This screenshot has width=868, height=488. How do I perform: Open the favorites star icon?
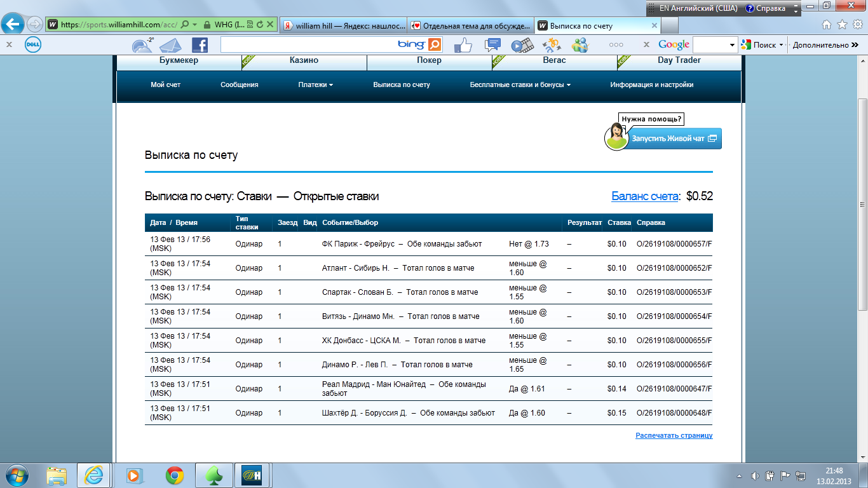(842, 25)
